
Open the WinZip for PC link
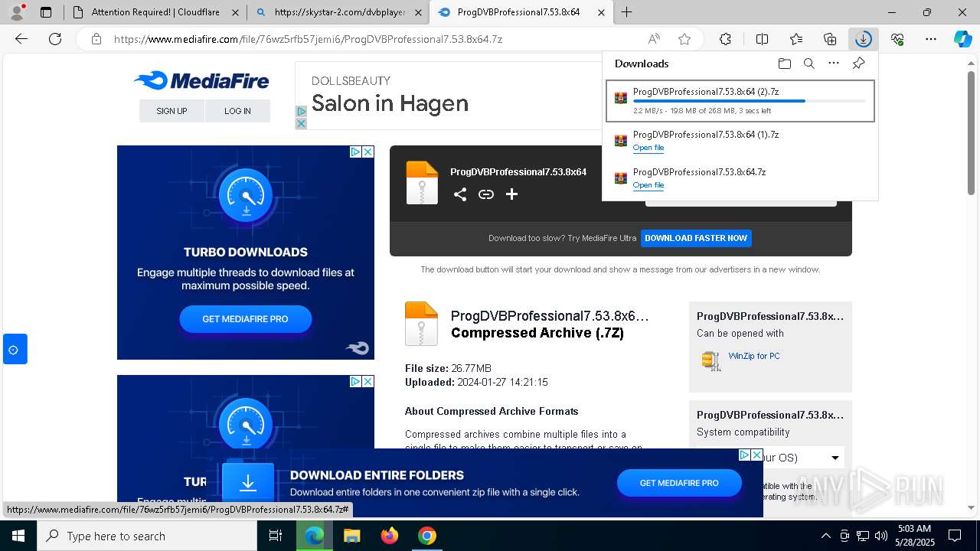(753, 356)
